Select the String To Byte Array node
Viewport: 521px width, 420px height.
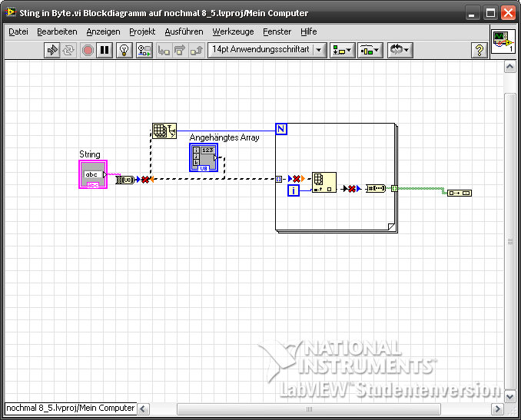coord(125,180)
